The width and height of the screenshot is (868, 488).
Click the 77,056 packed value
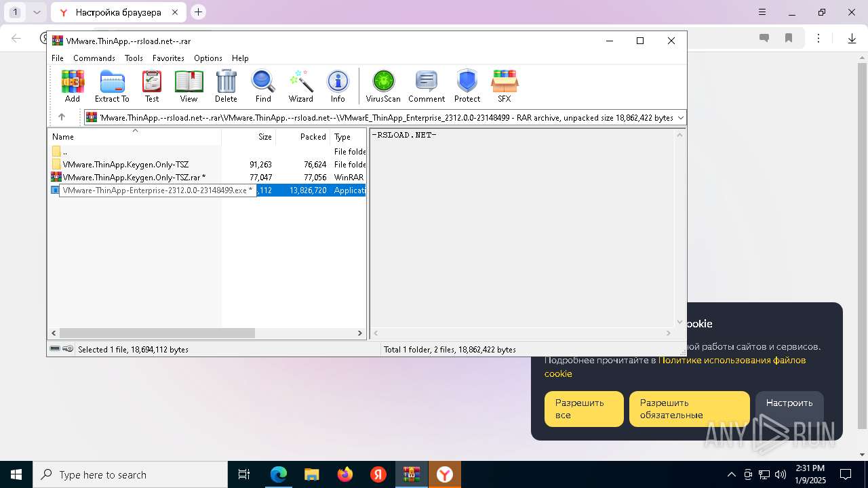315,178
